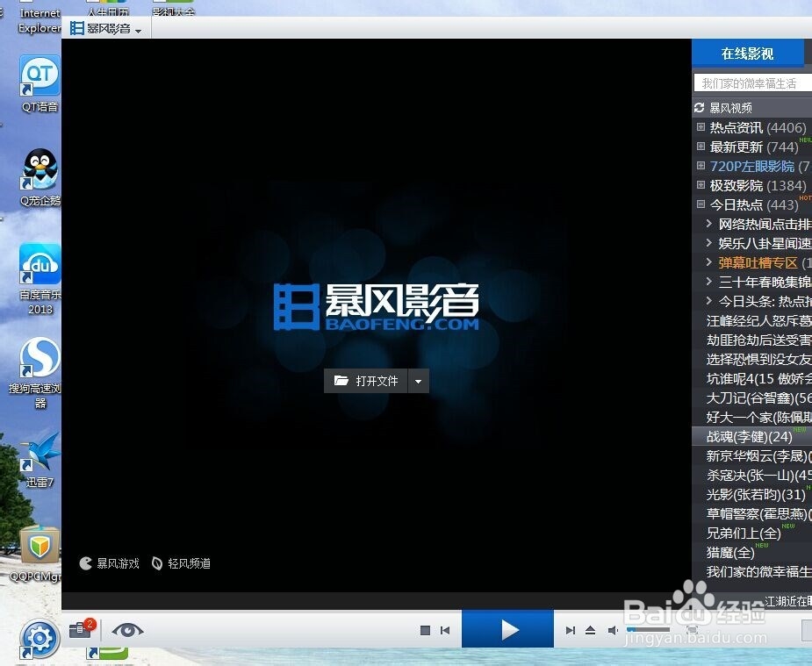Select the 暴风影音 player tab
Image resolution: width=812 pixels, height=666 pixels.
click(x=105, y=27)
